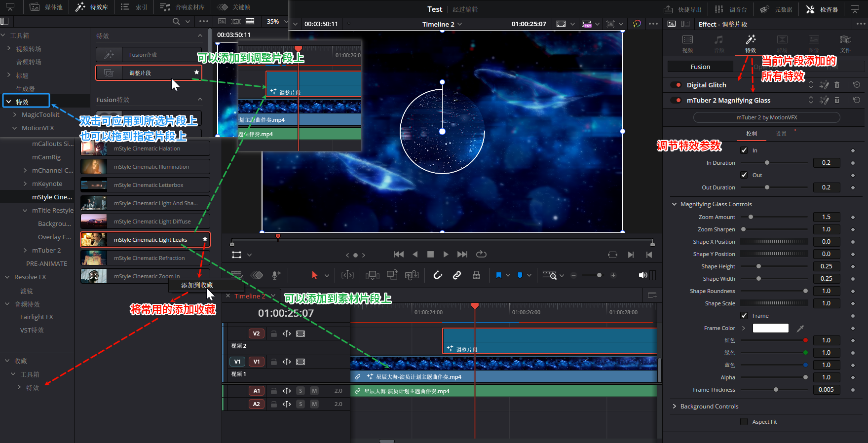Expand mTuber 2 in the effects tree
Image resolution: width=868 pixels, height=443 pixels.
[x=25, y=250]
